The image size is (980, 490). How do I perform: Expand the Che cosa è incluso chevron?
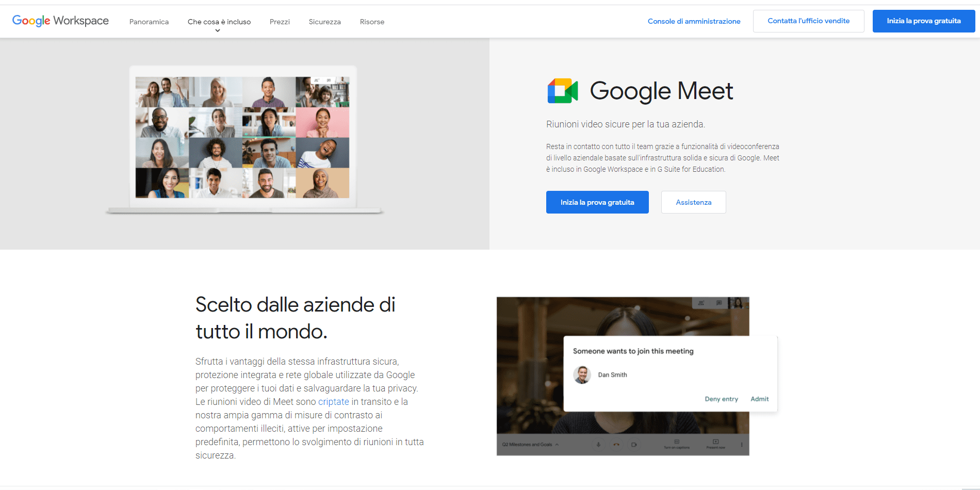point(218,30)
